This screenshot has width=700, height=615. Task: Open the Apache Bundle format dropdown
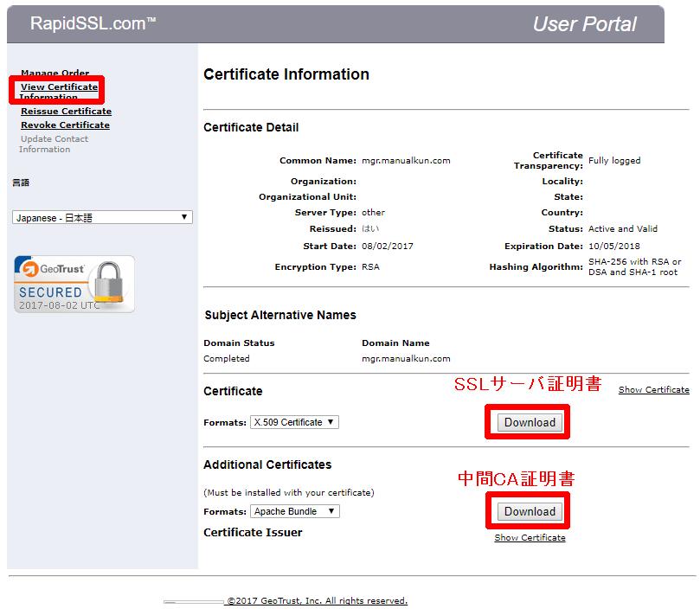click(295, 511)
